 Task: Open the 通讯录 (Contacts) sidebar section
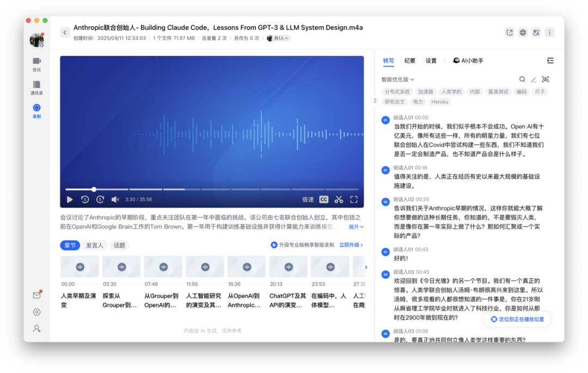(x=37, y=88)
